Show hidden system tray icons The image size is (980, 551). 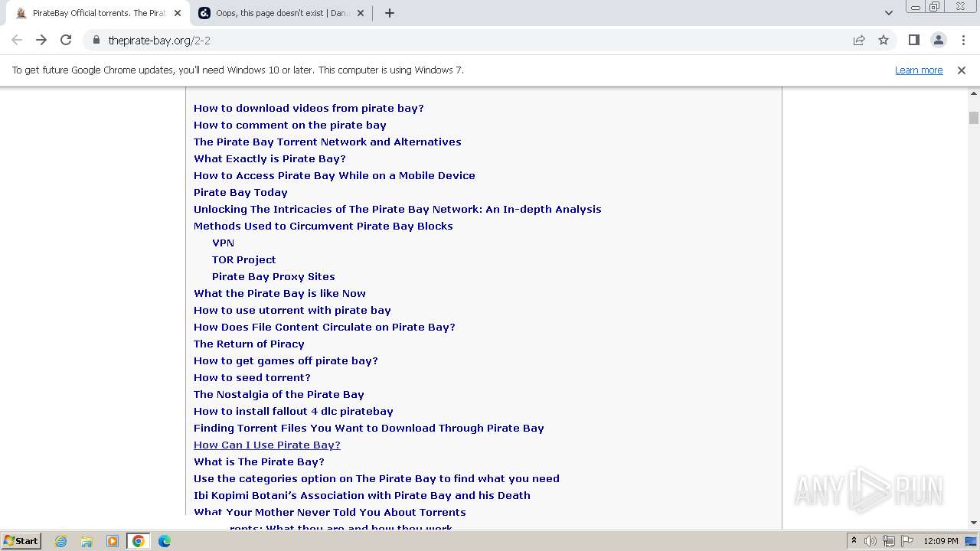point(854,540)
